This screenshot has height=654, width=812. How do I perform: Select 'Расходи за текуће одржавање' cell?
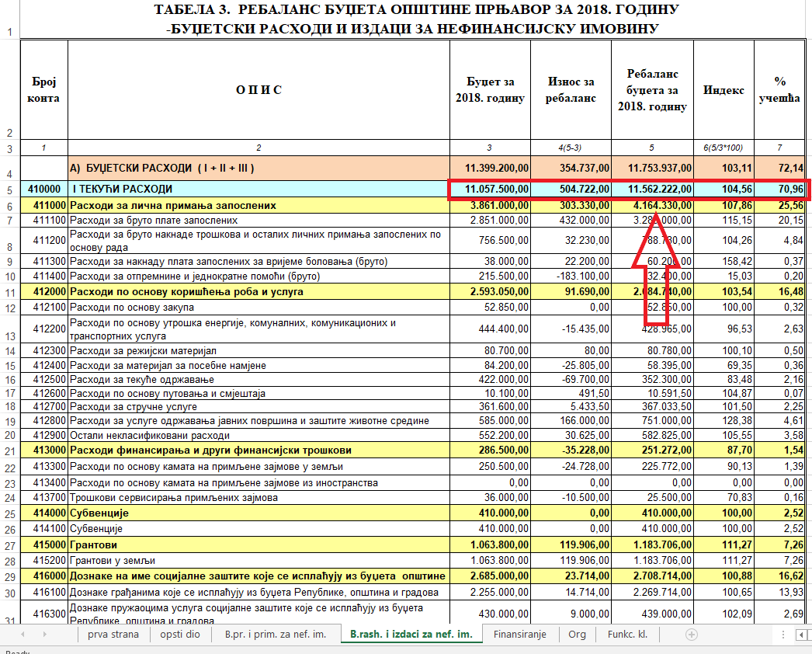pos(259,379)
